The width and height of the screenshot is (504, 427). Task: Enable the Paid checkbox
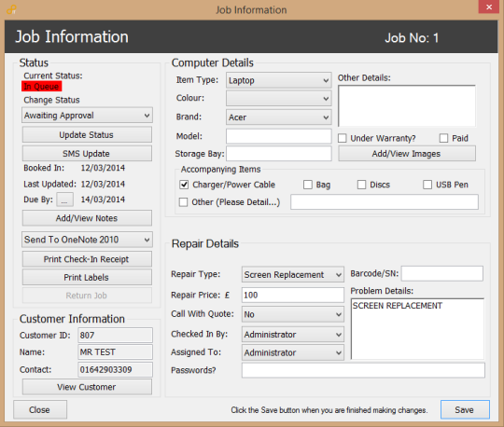pos(443,138)
